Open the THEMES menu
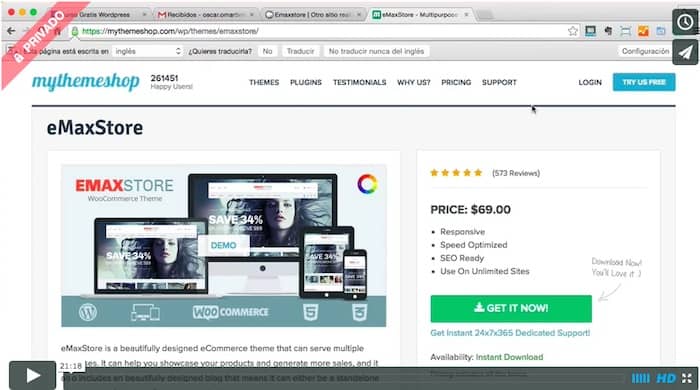700x390 pixels. pos(264,83)
